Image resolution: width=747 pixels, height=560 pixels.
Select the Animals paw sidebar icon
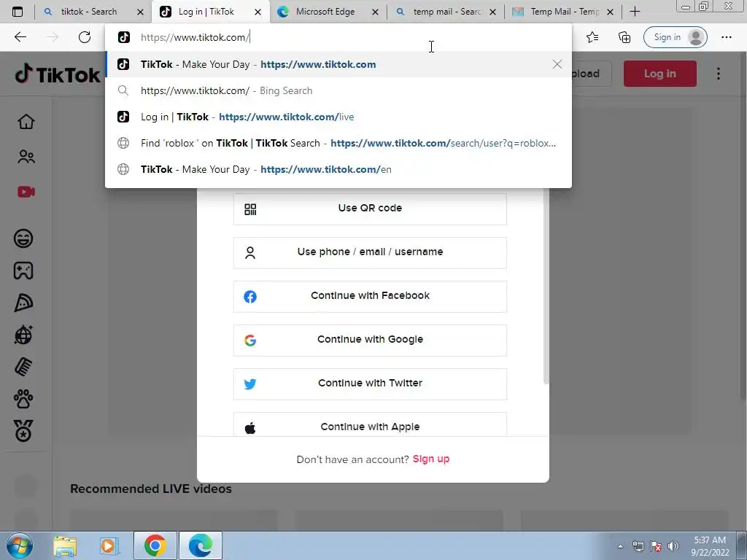(23, 399)
